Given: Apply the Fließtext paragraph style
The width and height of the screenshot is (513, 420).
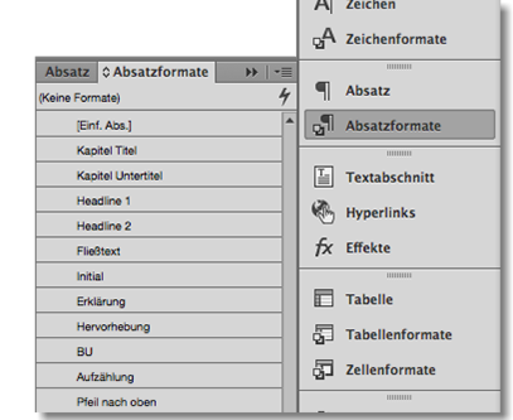Looking at the screenshot, I should [x=98, y=251].
